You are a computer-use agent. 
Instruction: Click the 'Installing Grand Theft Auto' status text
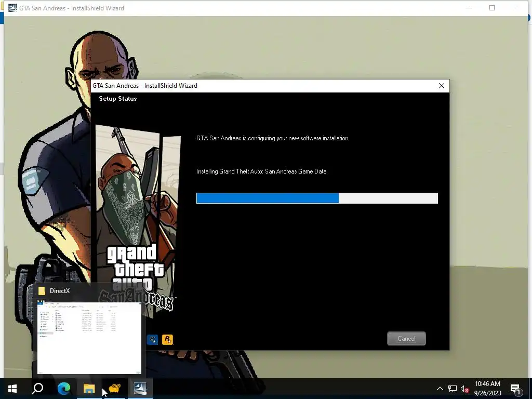pyautogui.click(x=261, y=171)
